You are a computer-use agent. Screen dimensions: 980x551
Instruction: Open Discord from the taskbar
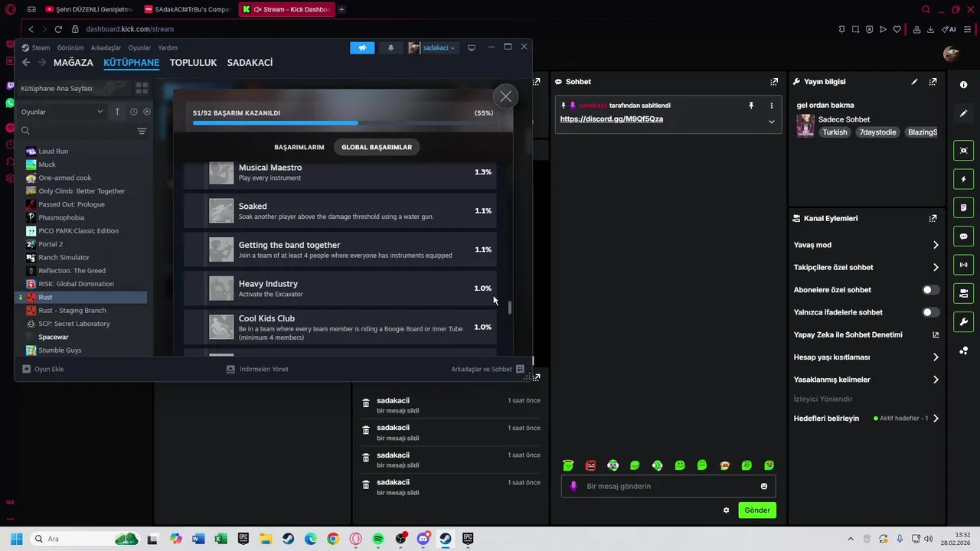(x=423, y=539)
